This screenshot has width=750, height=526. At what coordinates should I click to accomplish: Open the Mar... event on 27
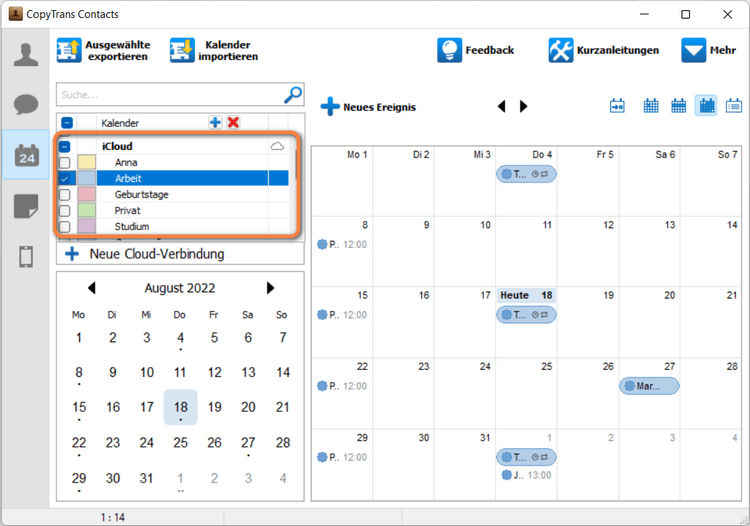(649, 386)
